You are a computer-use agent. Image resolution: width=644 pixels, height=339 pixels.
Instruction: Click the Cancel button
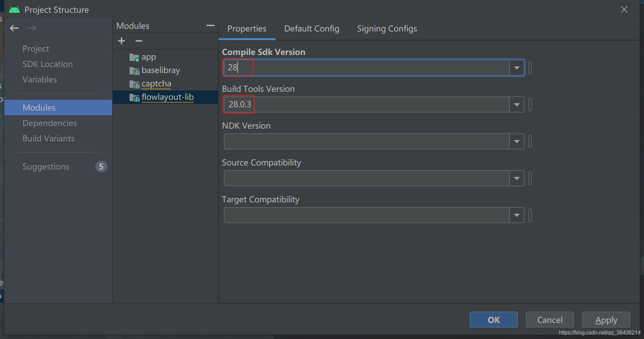click(x=550, y=320)
